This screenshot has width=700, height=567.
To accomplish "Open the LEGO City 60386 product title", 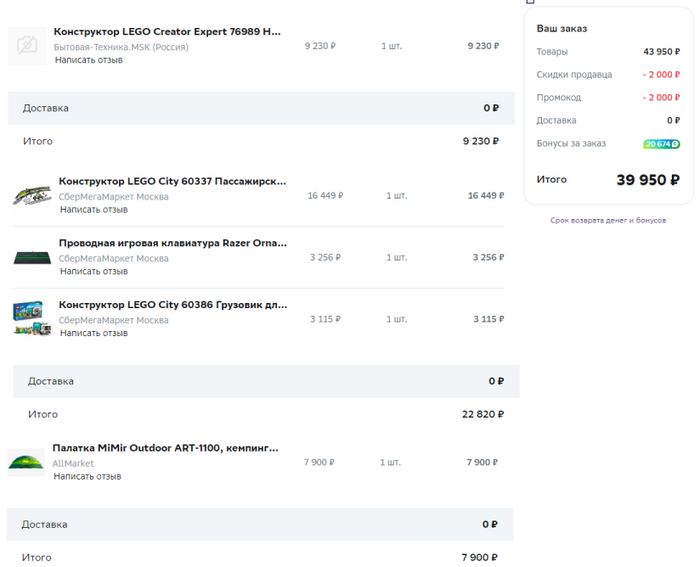I will (x=173, y=304).
